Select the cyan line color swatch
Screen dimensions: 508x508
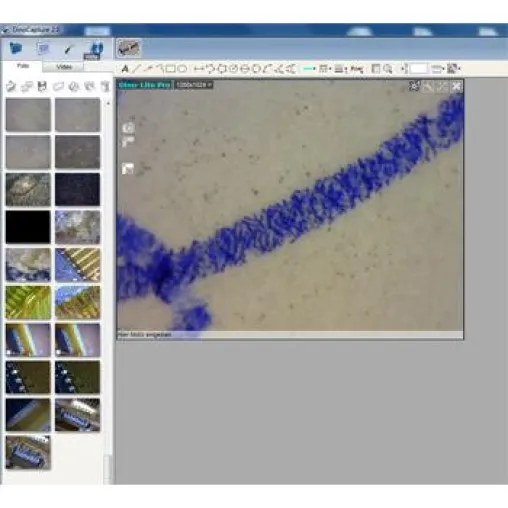point(309,69)
